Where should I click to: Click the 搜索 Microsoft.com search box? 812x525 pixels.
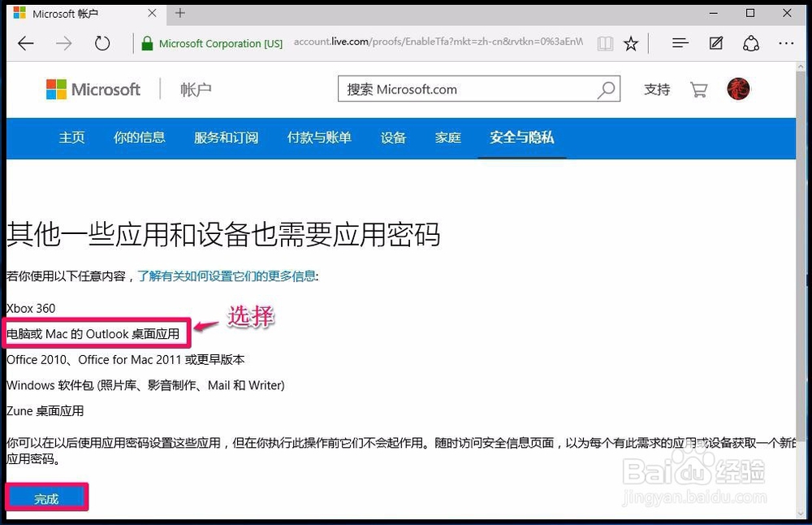point(478,89)
